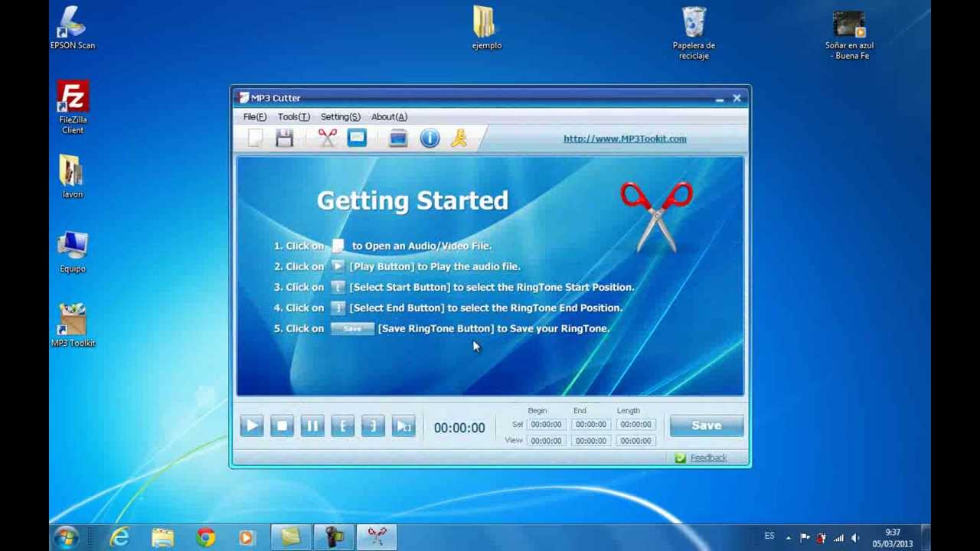Open the blue window toolbar icon
Viewport: 980px width, 551px height.
pyautogui.click(x=398, y=138)
